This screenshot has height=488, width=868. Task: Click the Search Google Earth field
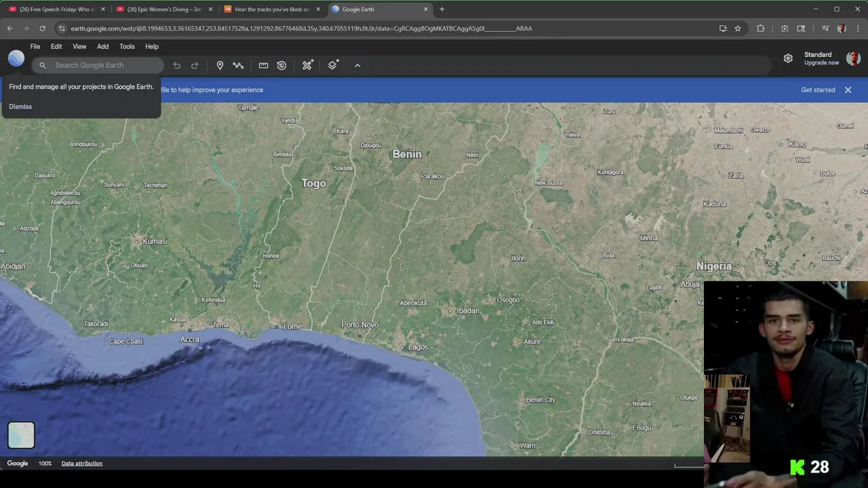[98, 65]
